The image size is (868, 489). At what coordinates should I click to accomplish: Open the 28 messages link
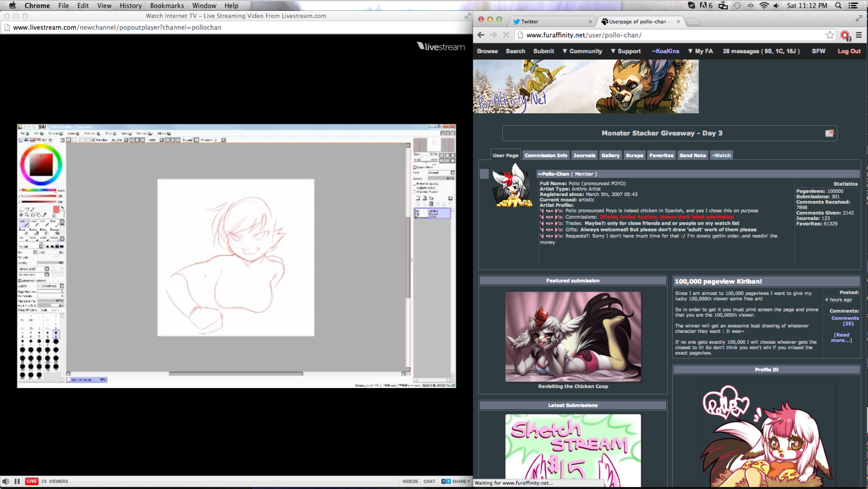tap(761, 51)
